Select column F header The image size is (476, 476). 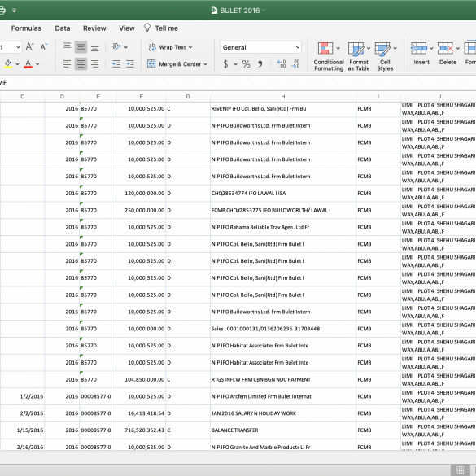[141, 97]
